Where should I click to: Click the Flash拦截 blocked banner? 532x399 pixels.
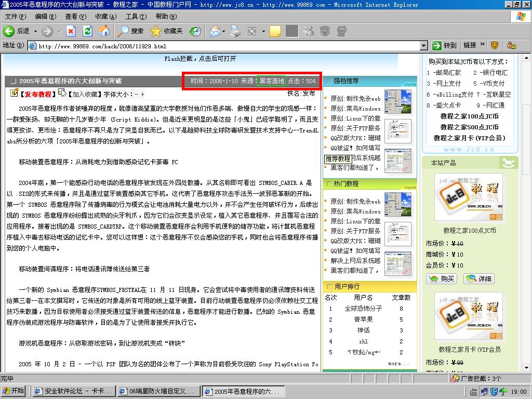click(200, 59)
